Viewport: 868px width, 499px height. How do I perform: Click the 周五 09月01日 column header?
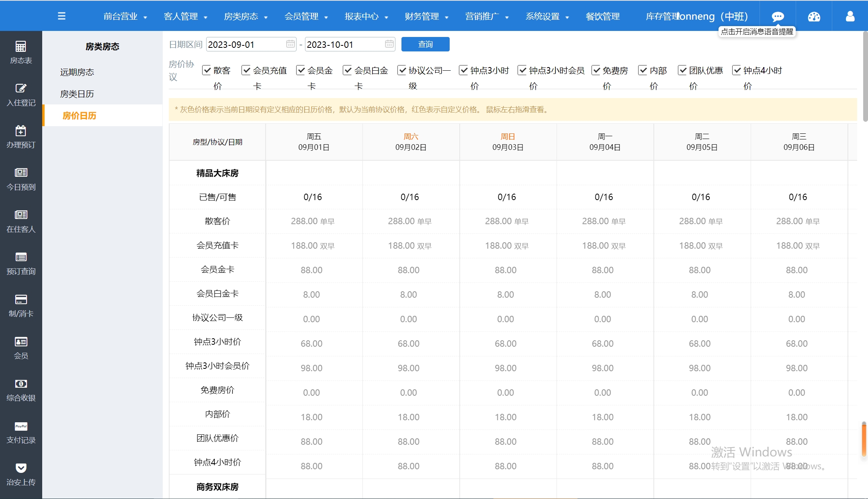tap(314, 142)
